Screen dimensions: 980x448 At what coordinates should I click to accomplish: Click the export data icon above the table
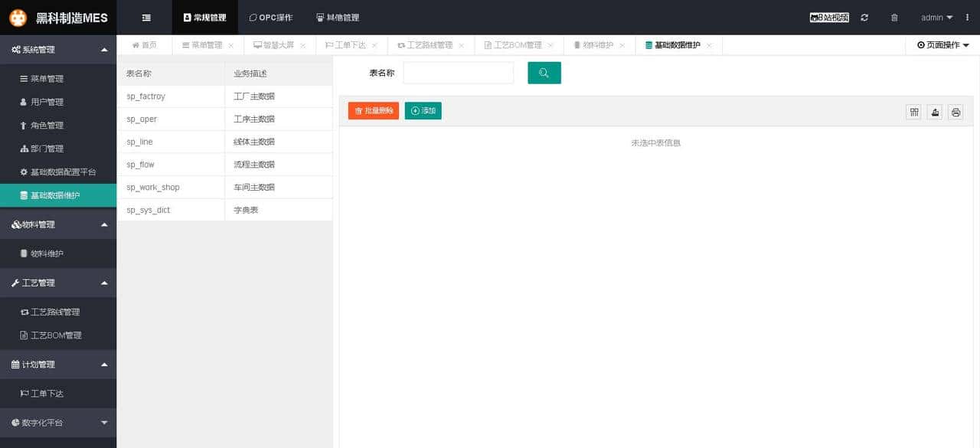tap(934, 112)
